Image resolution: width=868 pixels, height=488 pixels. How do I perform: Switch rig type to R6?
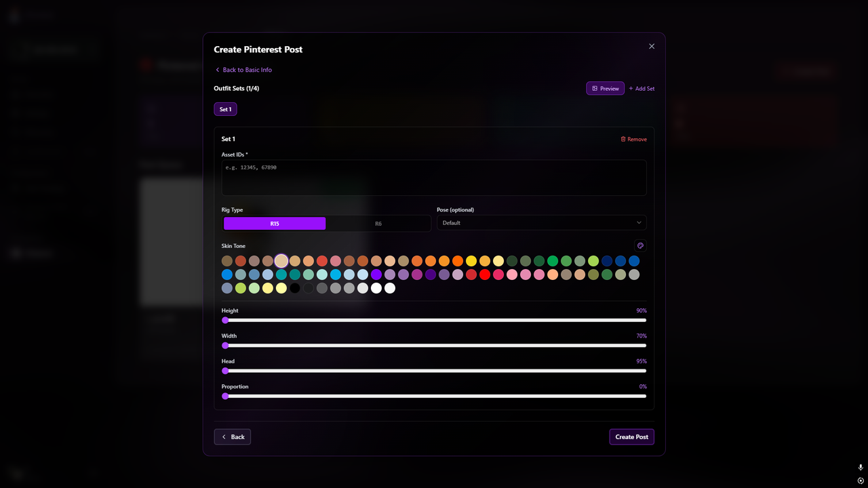tap(378, 224)
